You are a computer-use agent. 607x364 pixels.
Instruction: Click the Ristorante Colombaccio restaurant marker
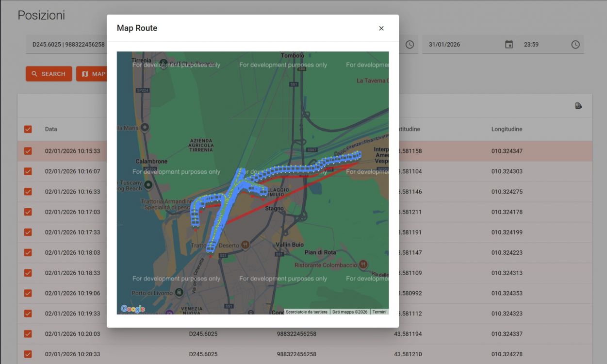(363, 265)
